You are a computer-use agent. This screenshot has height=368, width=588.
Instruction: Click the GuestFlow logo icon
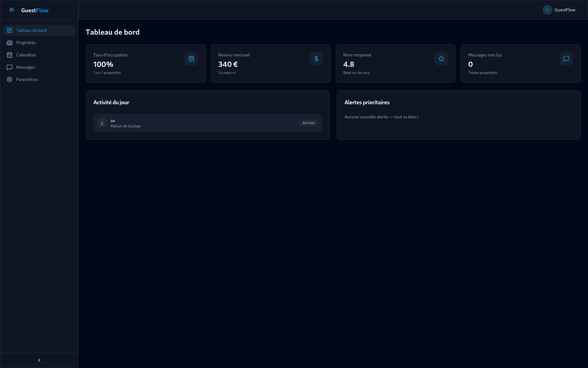pyautogui.click(x=12, y=10)
